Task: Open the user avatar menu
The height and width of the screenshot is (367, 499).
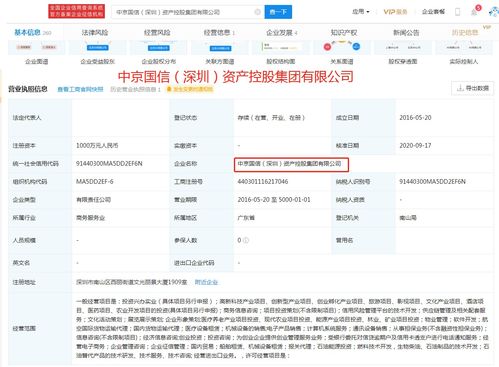Action: tap(494, 12)
